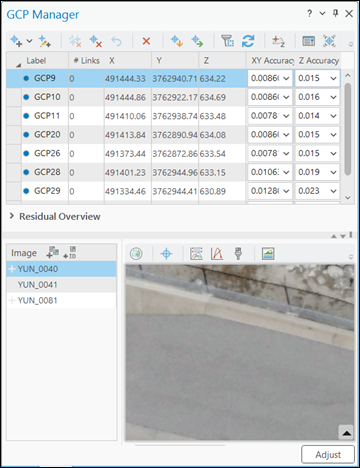Click the dynamic range adjustment curve icon
The width and height of the screenshot is (360, 468).
click(217, 254)
